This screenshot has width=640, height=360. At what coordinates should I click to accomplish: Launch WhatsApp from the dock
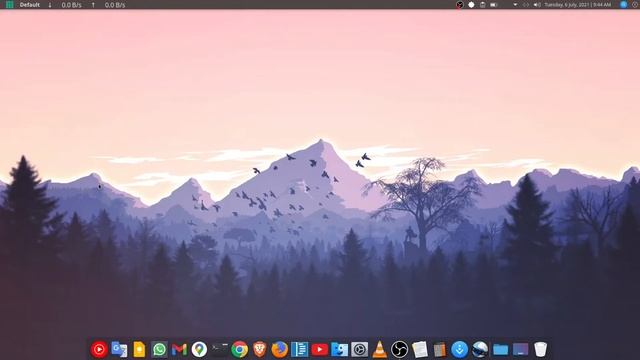click(159, 349)
